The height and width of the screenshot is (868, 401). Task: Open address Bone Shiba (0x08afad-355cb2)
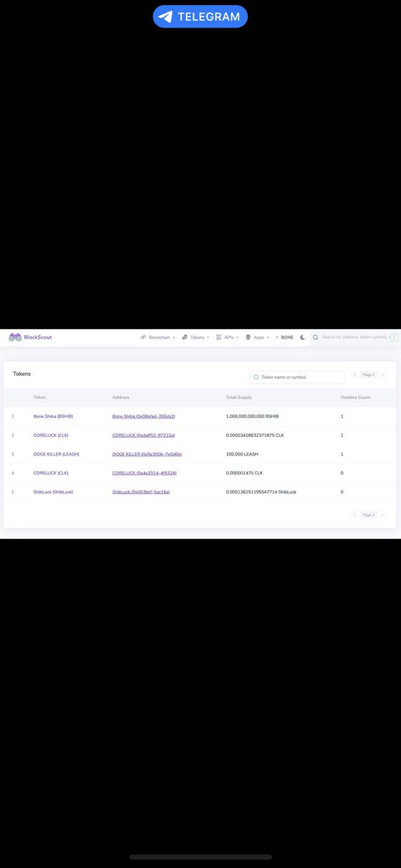tap(144, 417)
